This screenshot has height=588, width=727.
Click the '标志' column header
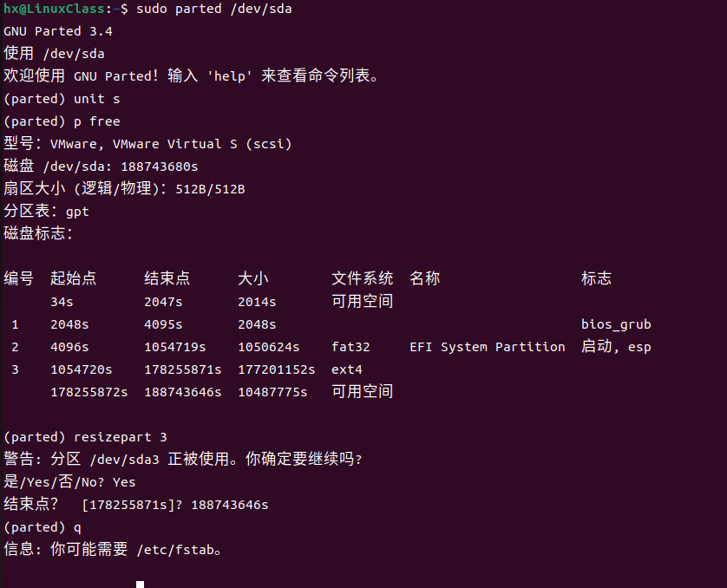pyautogui.click(x=596, y=278)
